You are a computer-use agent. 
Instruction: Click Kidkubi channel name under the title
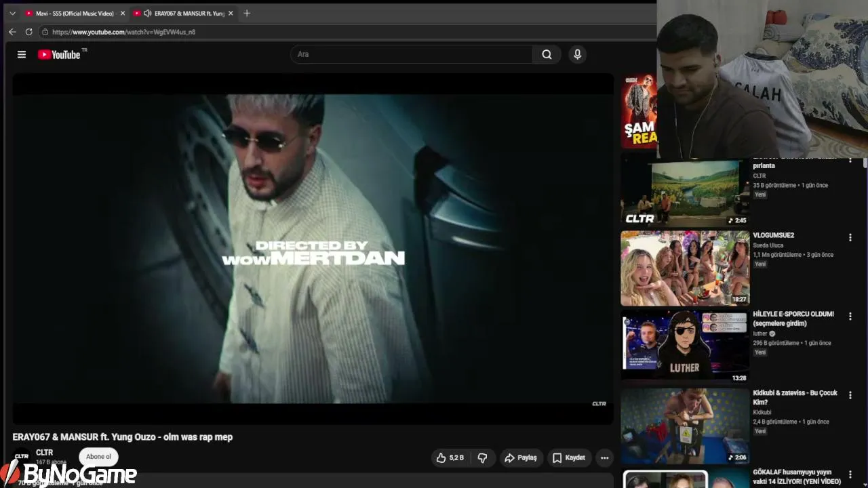point(762,412)
